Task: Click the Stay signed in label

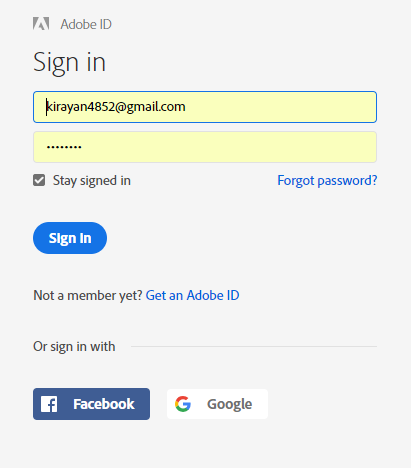Action: tap(92, 181)
